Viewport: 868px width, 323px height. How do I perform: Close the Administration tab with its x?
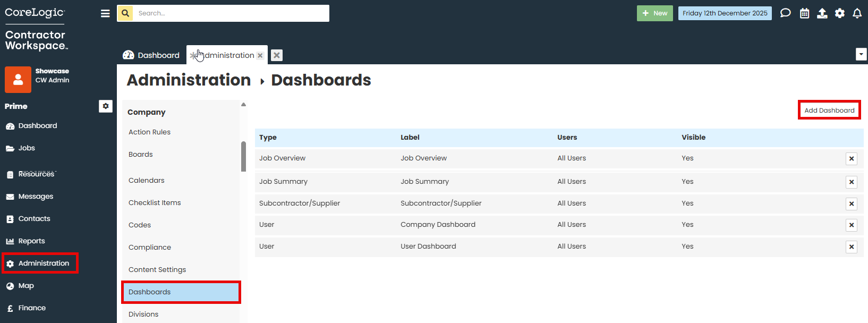click(x=260, y=55)
